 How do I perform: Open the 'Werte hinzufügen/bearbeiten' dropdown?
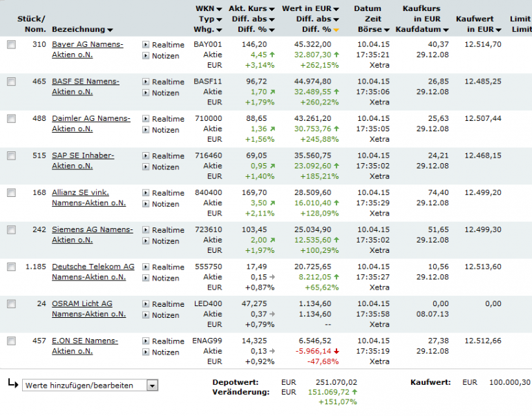click(91, 386)
